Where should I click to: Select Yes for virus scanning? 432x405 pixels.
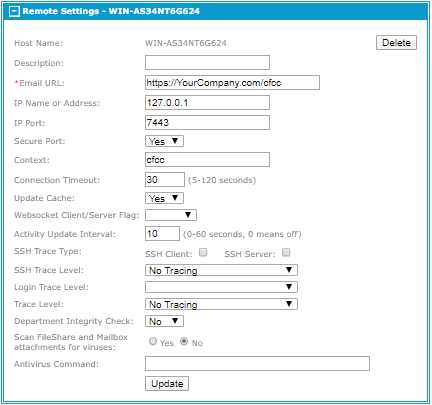[153, 341]
